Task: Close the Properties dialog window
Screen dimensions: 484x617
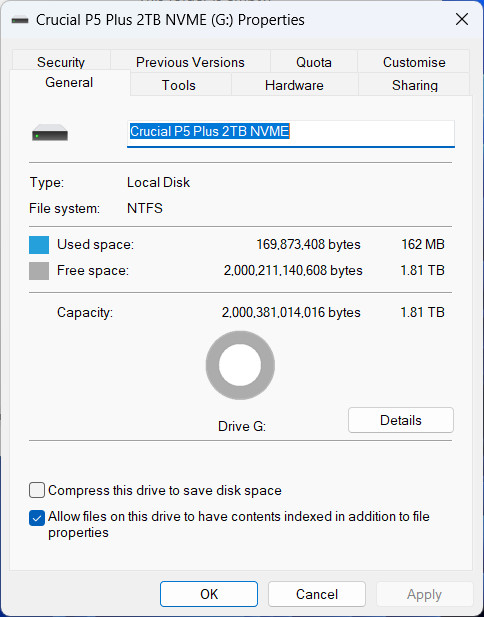Action: (x=462, y=19)
